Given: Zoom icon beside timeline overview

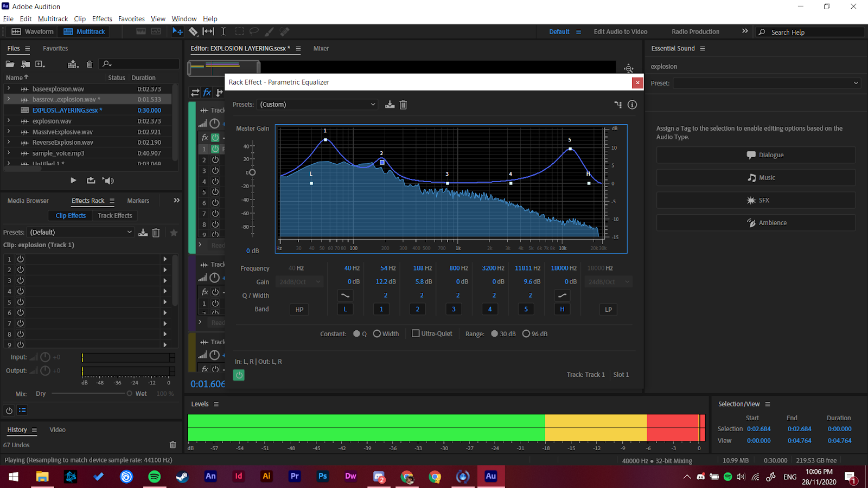Looking at the screenshot, I should click(628, 68).
